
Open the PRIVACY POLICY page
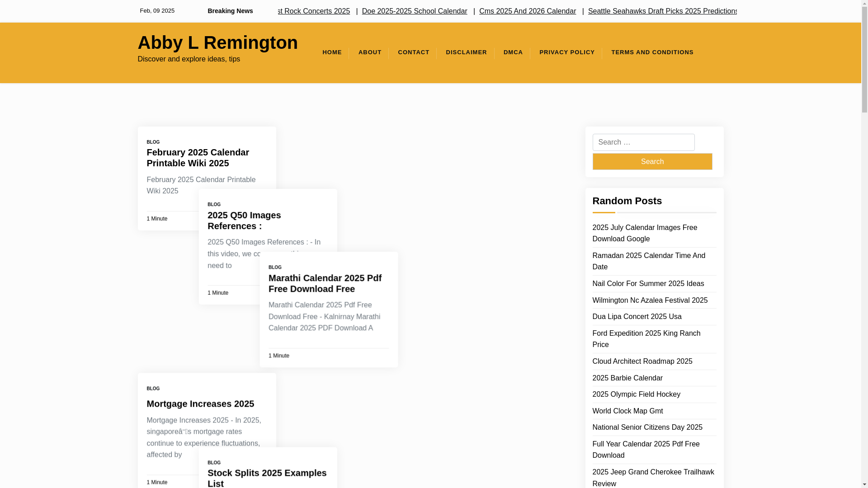(x=567, y=52)
